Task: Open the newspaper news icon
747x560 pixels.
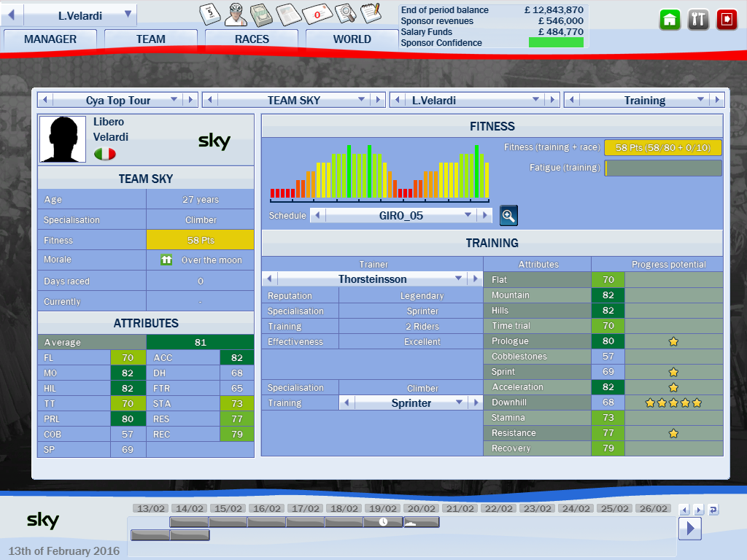Action: [290, 14]
